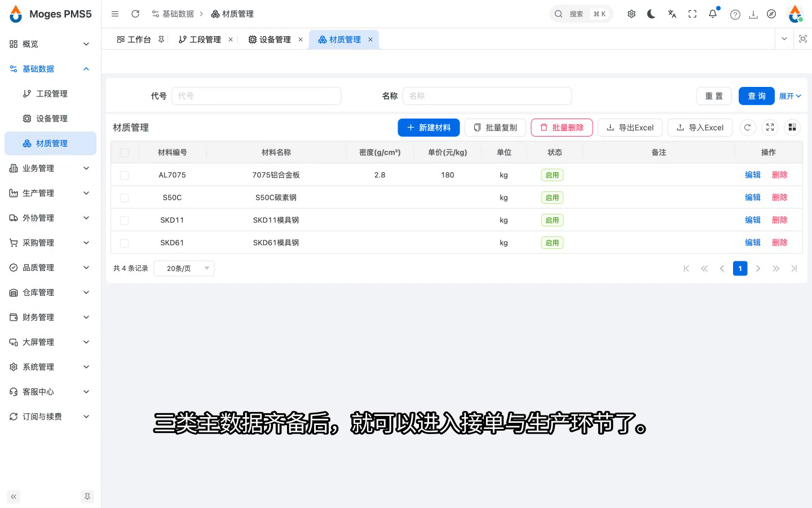Click 编辑 for the AL7075 row
The height and width of the screenshot is (508, 812).
(753, 175)
